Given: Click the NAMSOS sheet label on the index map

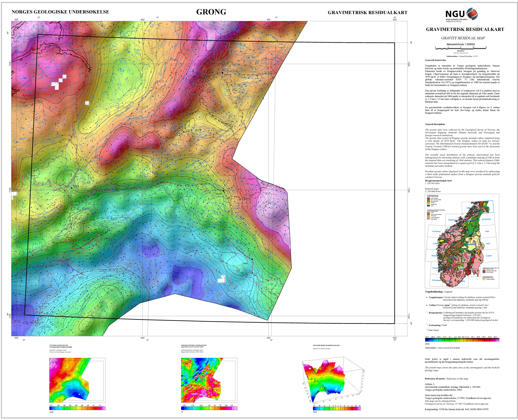Looking at the screenshot, I should pyautogui.click(x=470, y=208).
